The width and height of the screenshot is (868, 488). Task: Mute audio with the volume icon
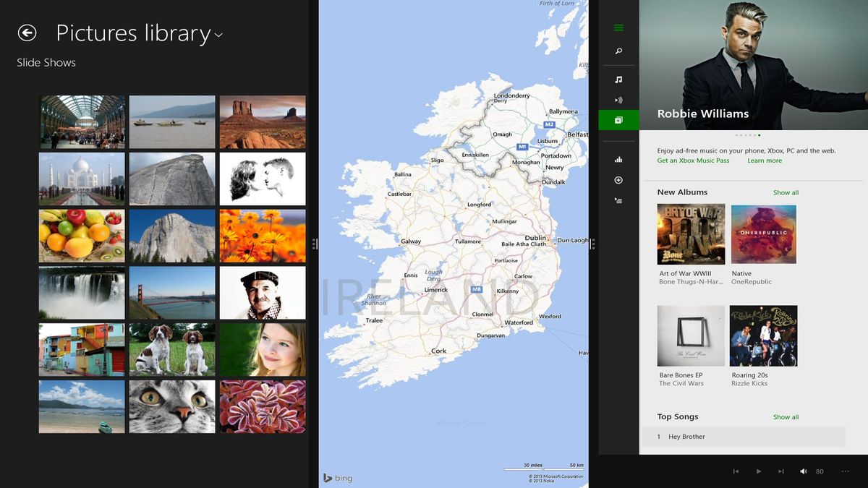[803, 471]
